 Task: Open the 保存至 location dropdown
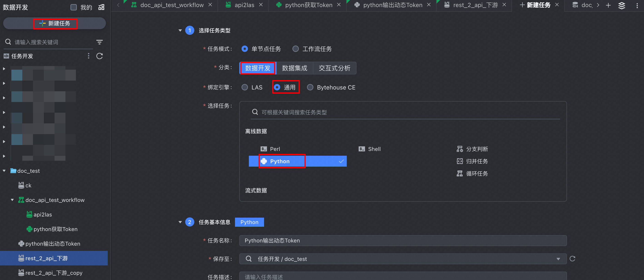pos(558,259)
